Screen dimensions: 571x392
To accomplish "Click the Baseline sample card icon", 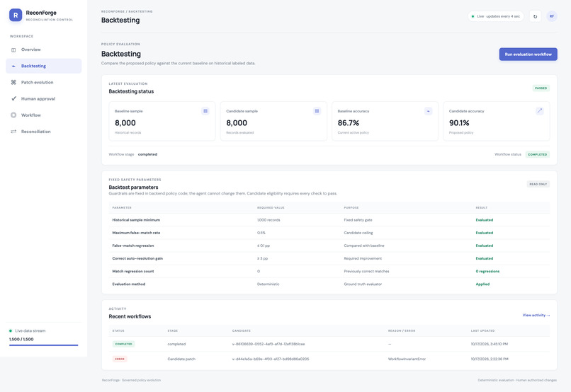I will tap(205, 111).
